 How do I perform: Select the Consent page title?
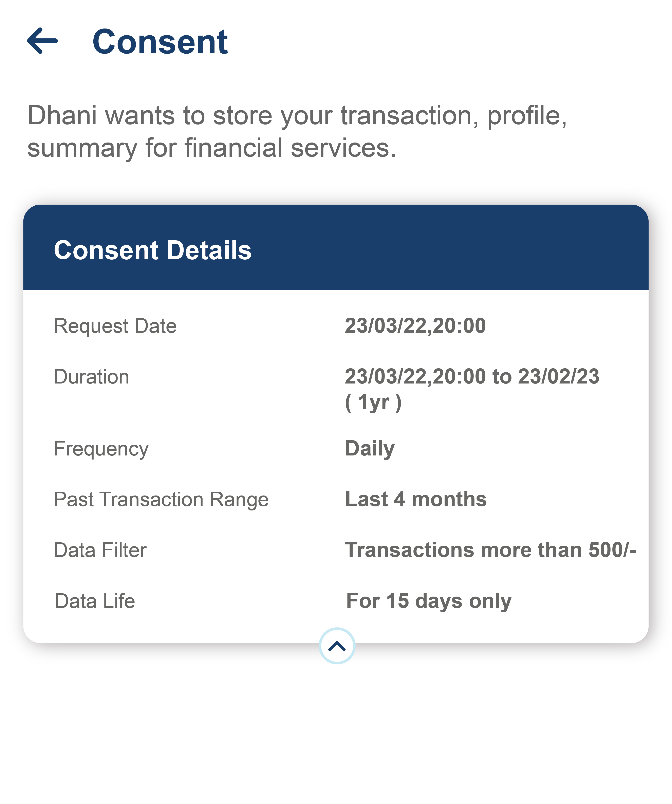coord(160,42)
